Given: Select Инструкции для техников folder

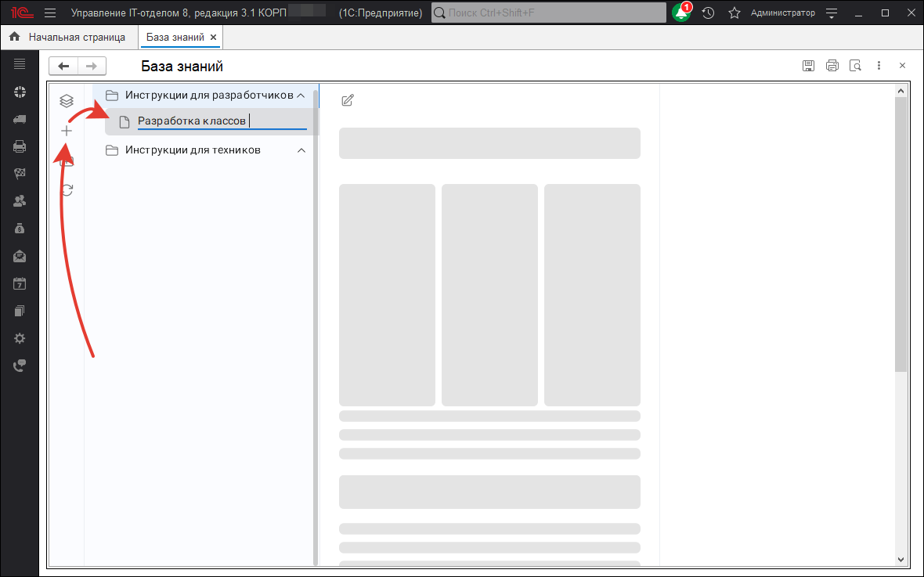Looking at the screenshot, I should (x=193, y=150).
